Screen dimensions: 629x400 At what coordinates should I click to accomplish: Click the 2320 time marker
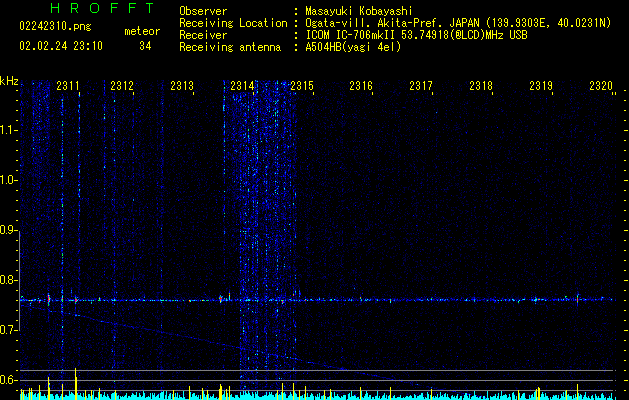point(601,86)
